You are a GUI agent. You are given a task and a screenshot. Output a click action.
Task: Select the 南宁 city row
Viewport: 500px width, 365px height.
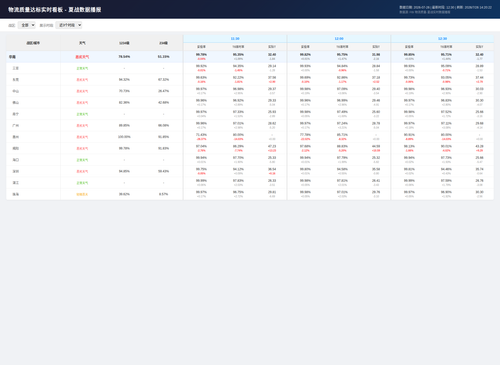pos(250,114)
